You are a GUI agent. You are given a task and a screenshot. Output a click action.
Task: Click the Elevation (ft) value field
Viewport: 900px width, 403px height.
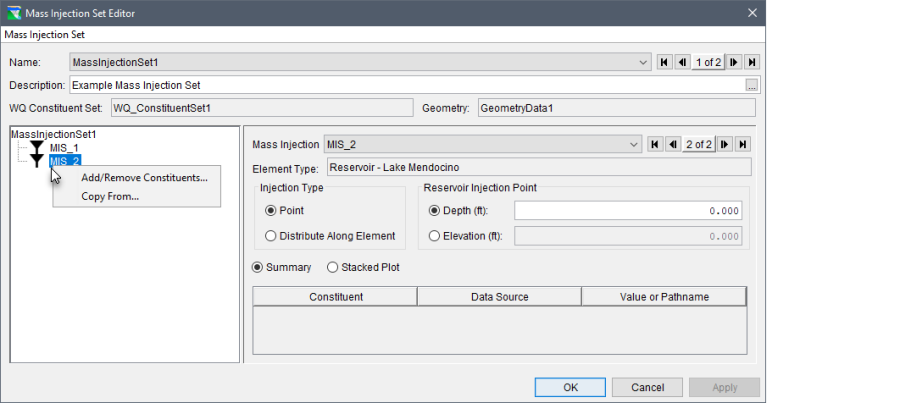tap(628, 236)
